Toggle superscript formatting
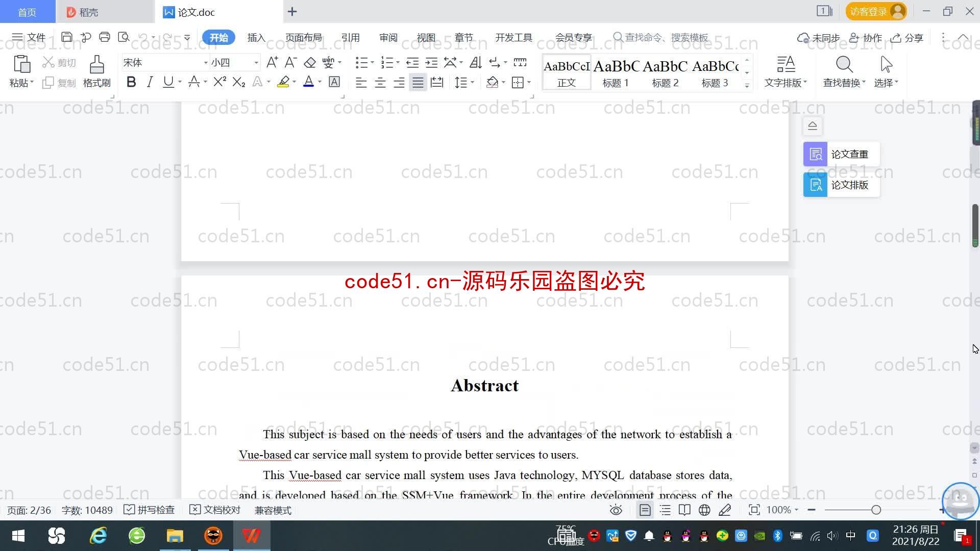 220,82
